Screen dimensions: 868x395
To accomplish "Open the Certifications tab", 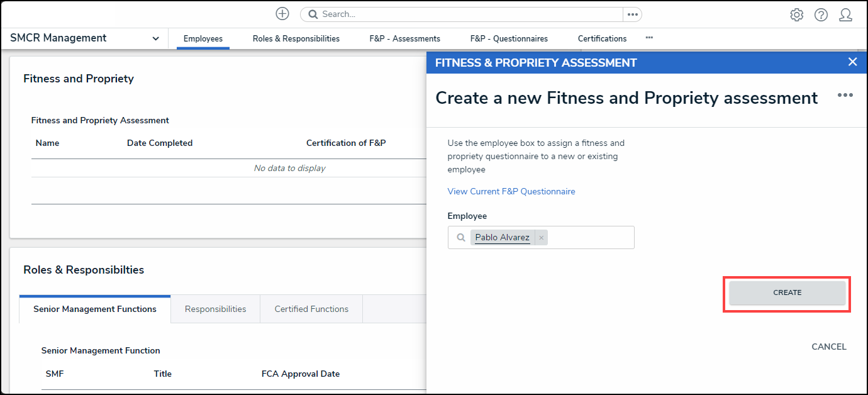I will (x=602, y=39).
